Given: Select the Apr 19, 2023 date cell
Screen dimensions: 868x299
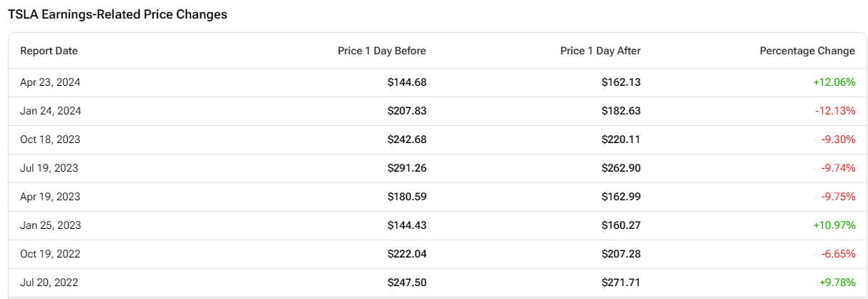Looking at the screenshot, I should tap(50, 197).
